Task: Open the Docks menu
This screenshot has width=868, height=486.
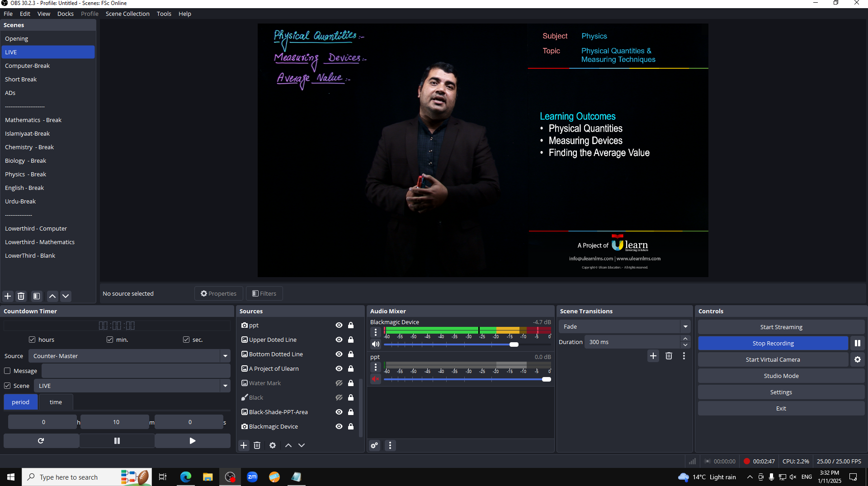Action: point(65,14)
